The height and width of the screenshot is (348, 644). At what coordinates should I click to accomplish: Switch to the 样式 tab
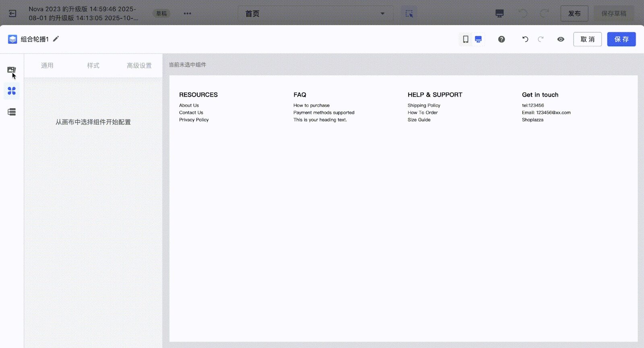point(93,66)
